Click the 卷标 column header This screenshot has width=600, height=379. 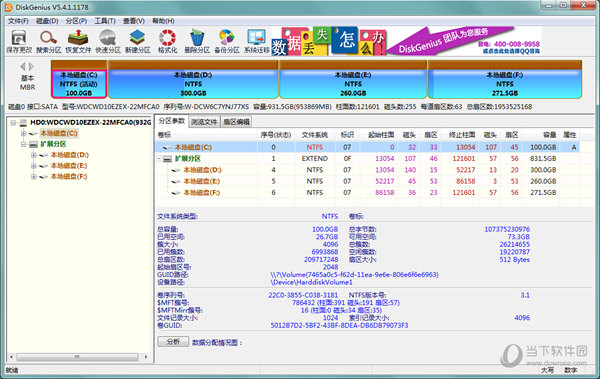tap(207, 135)
